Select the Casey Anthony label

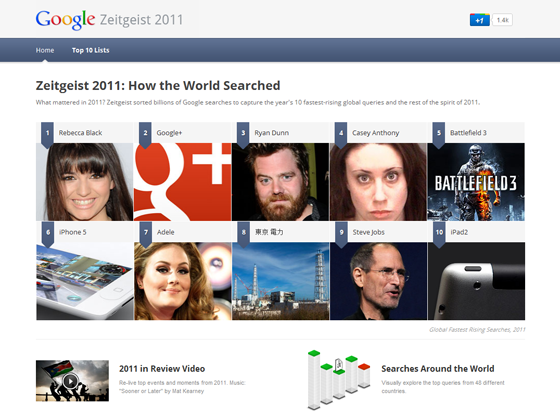pyautogui.click(x=376, y=133)
